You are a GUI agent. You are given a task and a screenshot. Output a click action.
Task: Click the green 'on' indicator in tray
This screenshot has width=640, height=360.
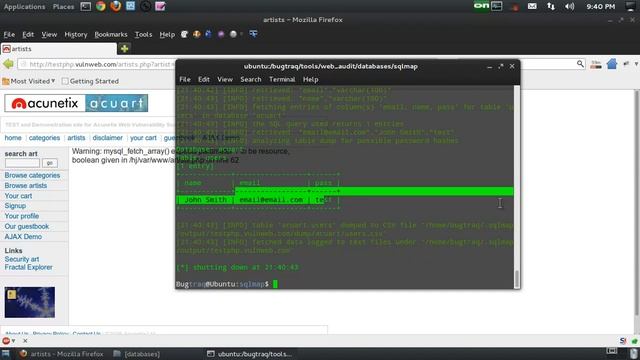click(x=481, y=6)
